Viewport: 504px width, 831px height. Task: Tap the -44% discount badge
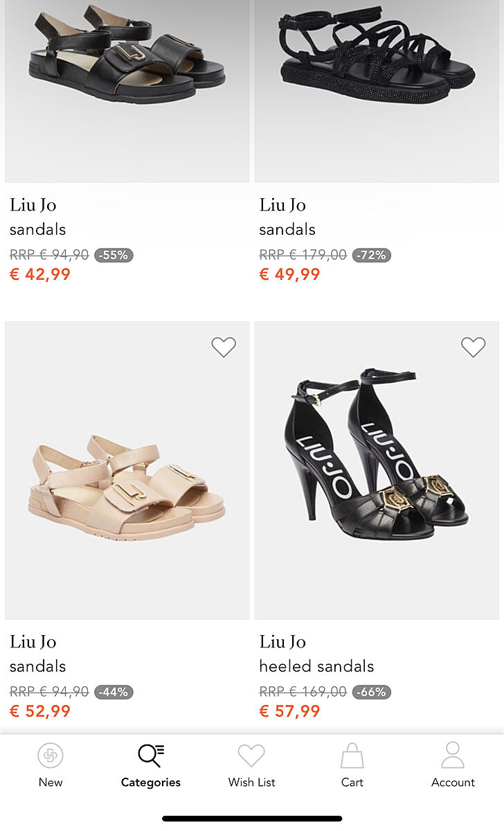(114, 692)
